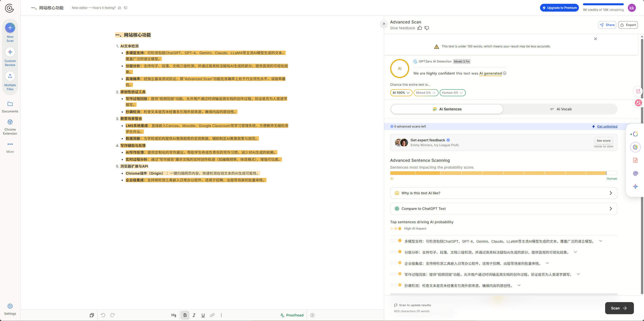
Task: Open Settings
Action: [10, 309]
